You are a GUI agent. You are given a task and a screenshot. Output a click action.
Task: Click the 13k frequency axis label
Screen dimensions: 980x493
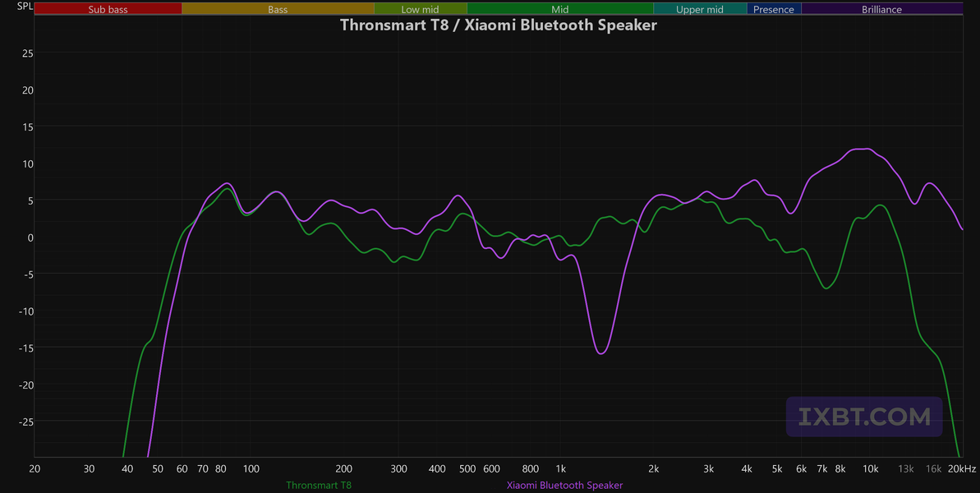(x=906, y=468)
